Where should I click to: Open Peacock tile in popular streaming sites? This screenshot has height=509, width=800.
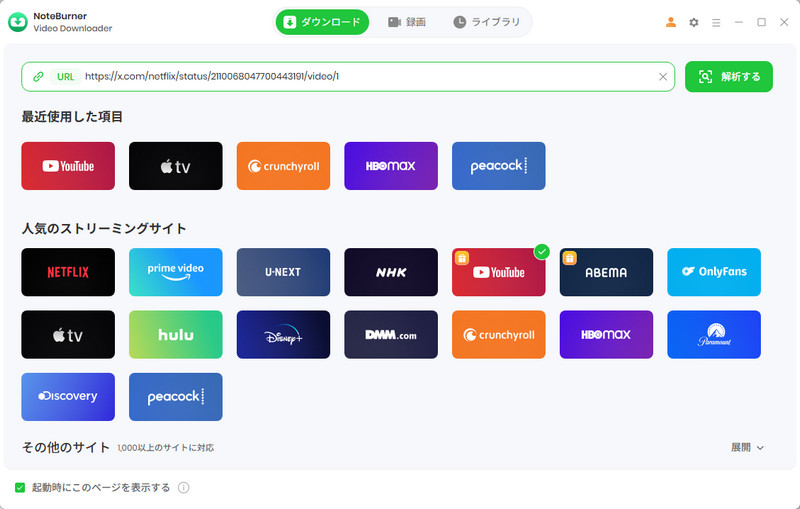176,397
